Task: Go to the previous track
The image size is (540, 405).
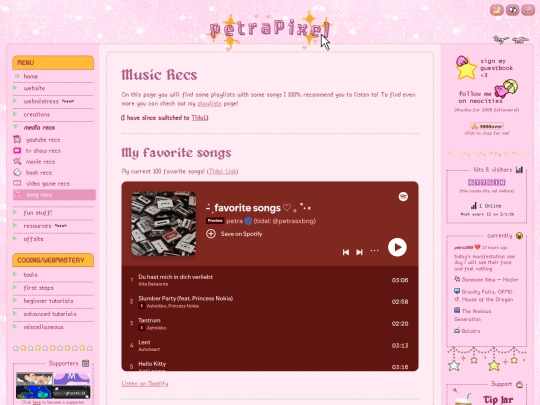Action: [x=346, y=252]
